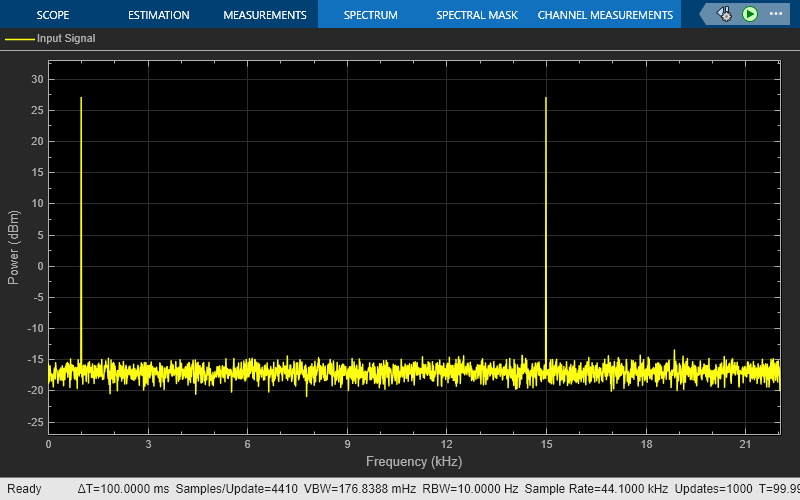Viewport: 800px width, 500px height.
Task: Click the yellow legend line swatch
Action: pyautogui.click(x=19, y=39)
